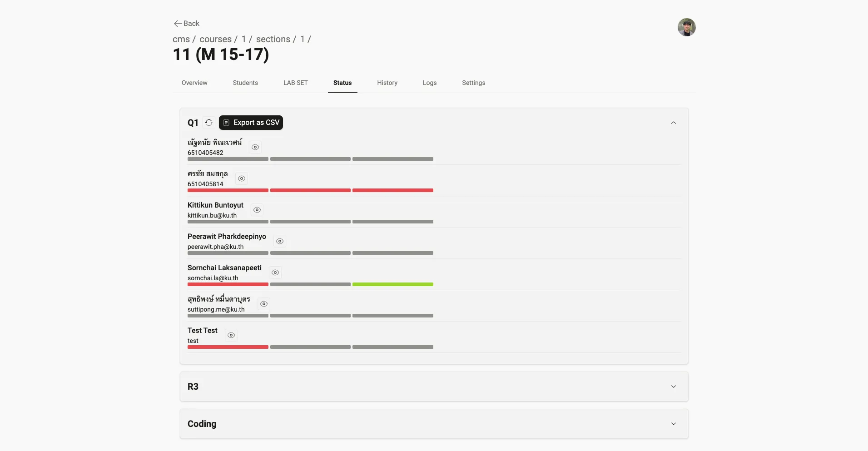Switch to the Students tab
This screenshot has width=868, height=451.
point(245,83)
